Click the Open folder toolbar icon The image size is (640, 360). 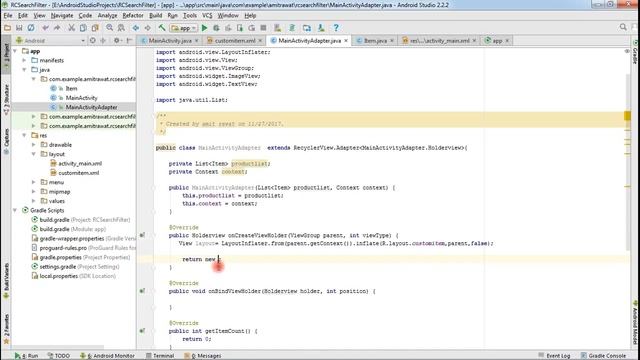[7, 28]
